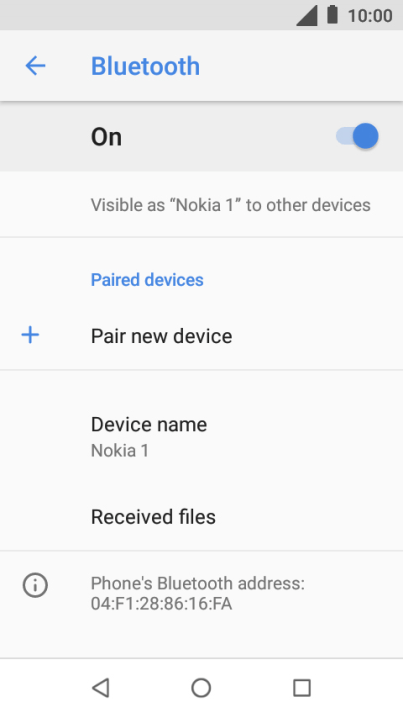Tap the 10:00 clock in status bar
403x718 pixels.
(370, 16)
